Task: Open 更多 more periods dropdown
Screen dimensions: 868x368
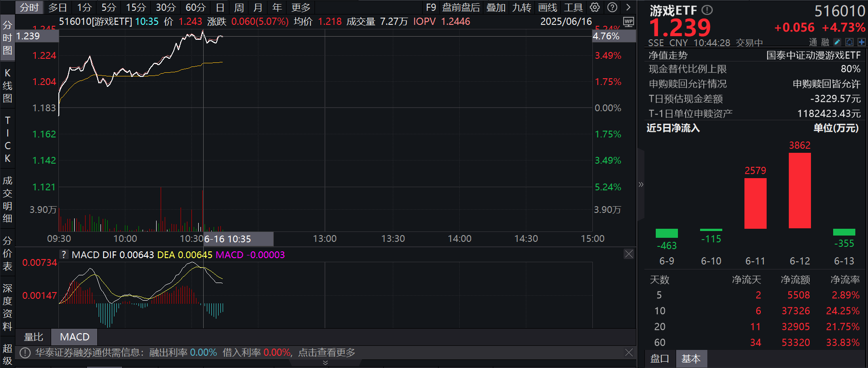Action: [301, 7]
